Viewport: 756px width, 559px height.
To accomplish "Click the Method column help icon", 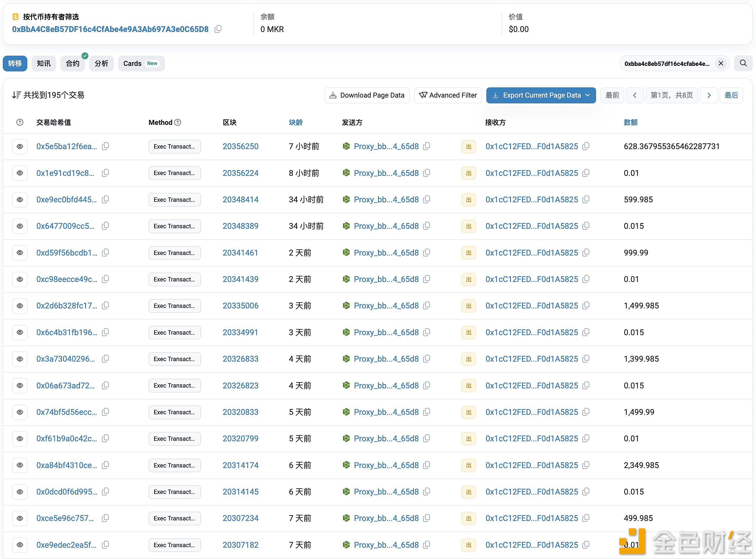I will pyautogui.click(x=178, y=122).
